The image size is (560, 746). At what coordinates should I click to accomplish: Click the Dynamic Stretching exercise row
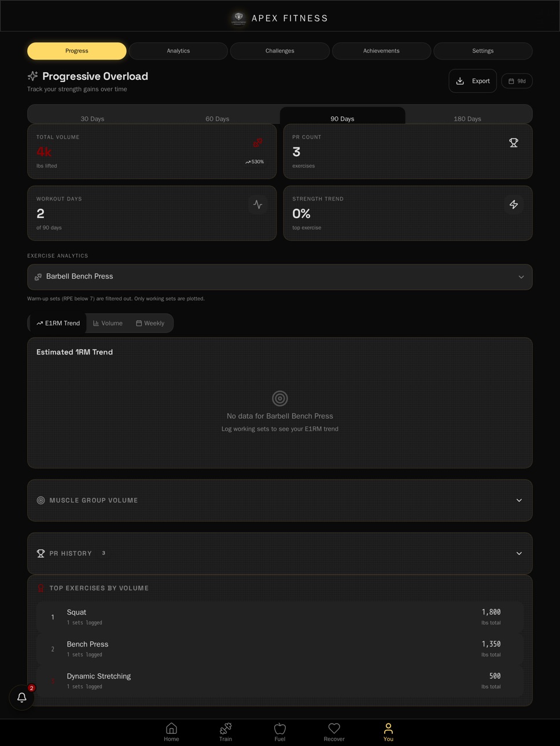pyautogui.click(x=280, y=681)
